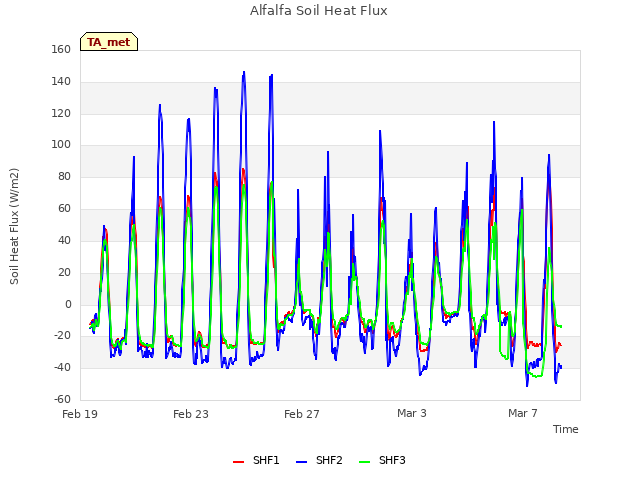Image resolution: width=640 pixels, height=480 pixels.
Task: Click the 80 y-axis tick label
Action: pyautogui.click(x=64, y=177)
